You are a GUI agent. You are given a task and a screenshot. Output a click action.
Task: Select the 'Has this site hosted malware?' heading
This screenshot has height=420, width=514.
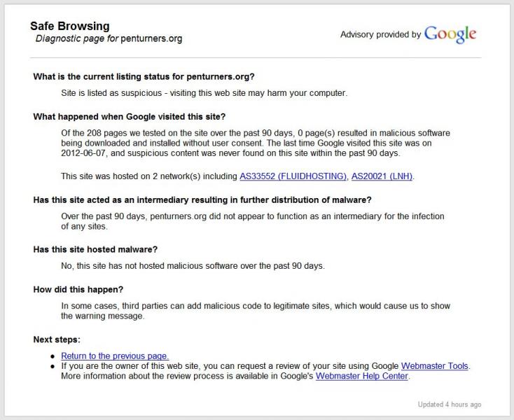[x=95, y=249]
